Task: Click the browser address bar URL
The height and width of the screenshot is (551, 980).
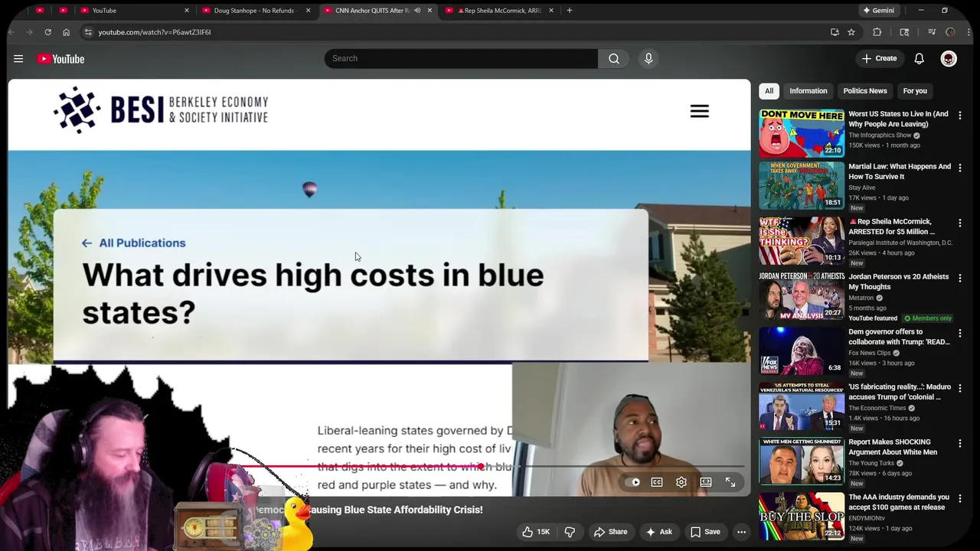Action: click(155, 32)
